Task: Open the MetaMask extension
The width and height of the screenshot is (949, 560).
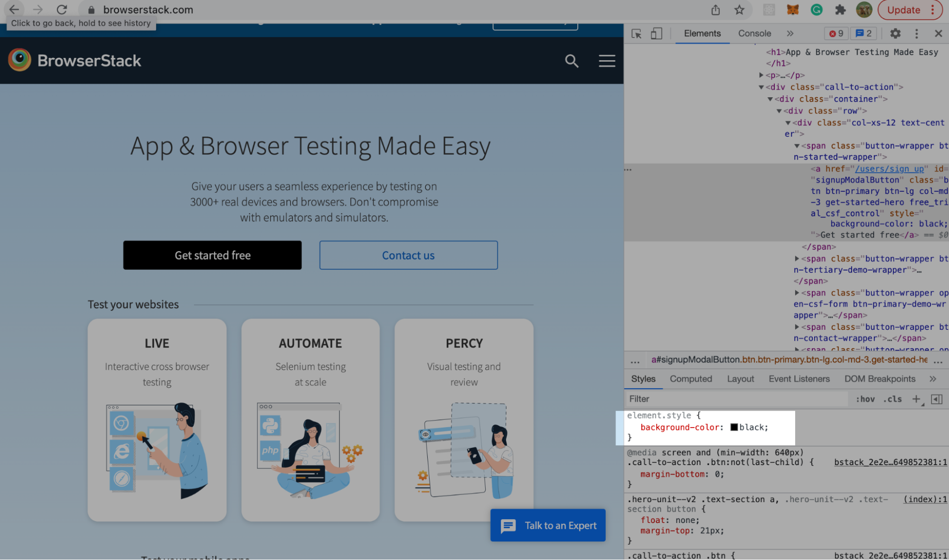Action: point(793,9)
